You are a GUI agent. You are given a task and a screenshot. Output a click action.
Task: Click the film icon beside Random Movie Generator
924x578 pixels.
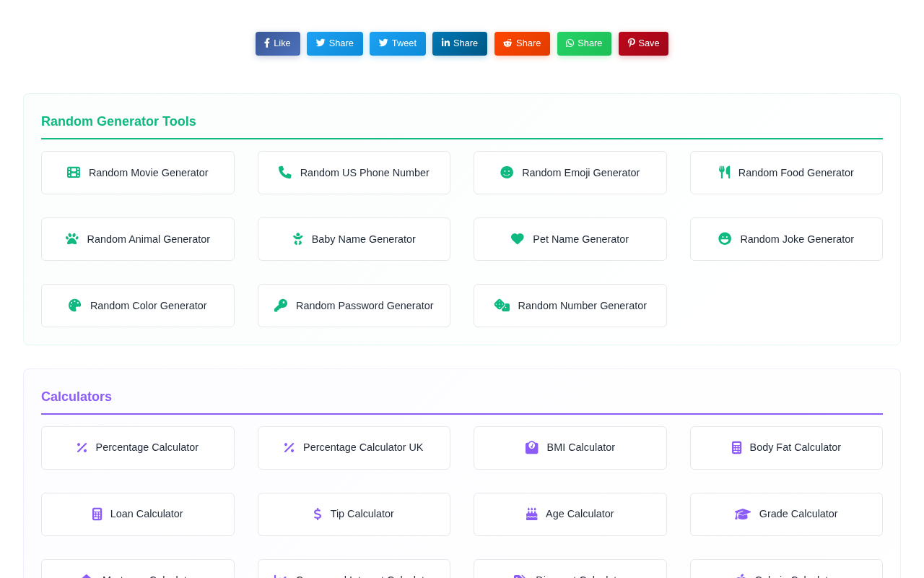[x=74, y=173]
